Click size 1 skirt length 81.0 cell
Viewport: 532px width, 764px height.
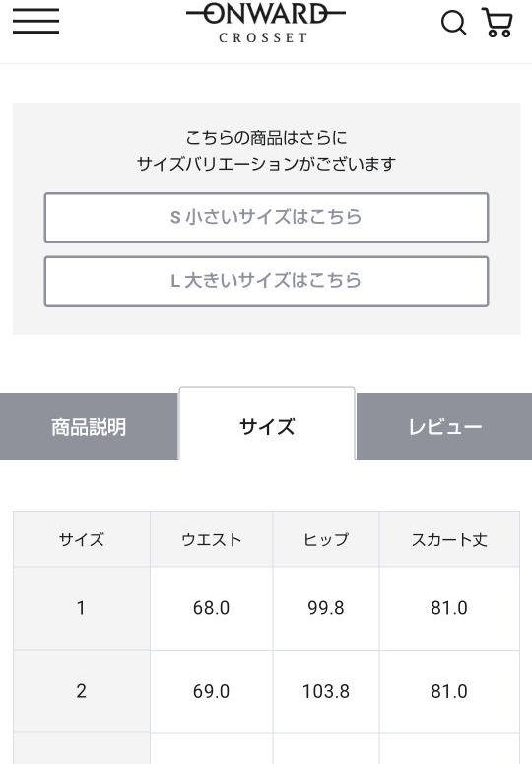pyautogui.click(x=449, y=608)
